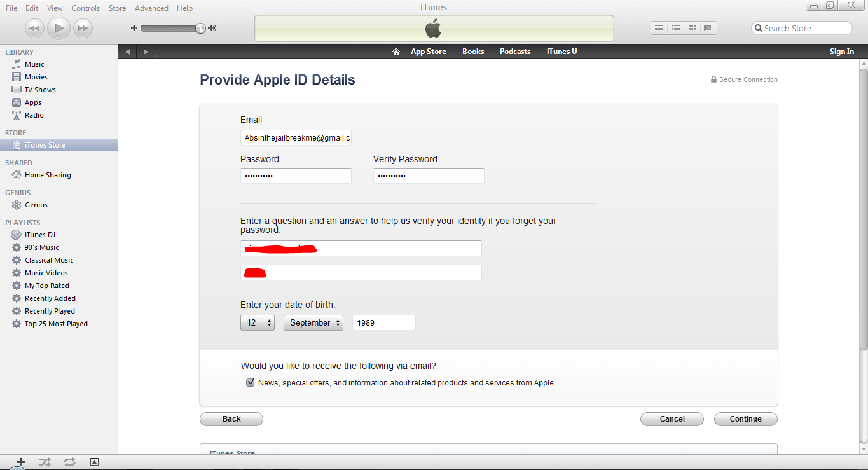
Task: Open the Books tab
Action: click(x=473, y=52)
